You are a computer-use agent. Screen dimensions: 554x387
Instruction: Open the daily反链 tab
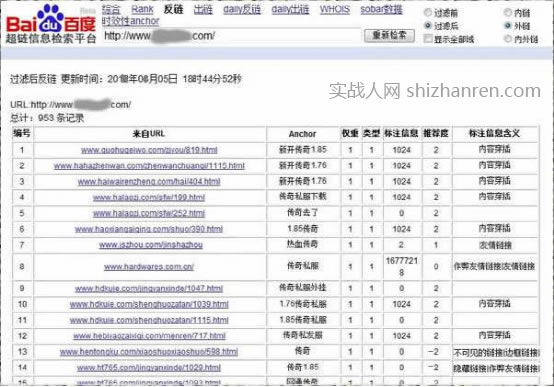(242, 10)
